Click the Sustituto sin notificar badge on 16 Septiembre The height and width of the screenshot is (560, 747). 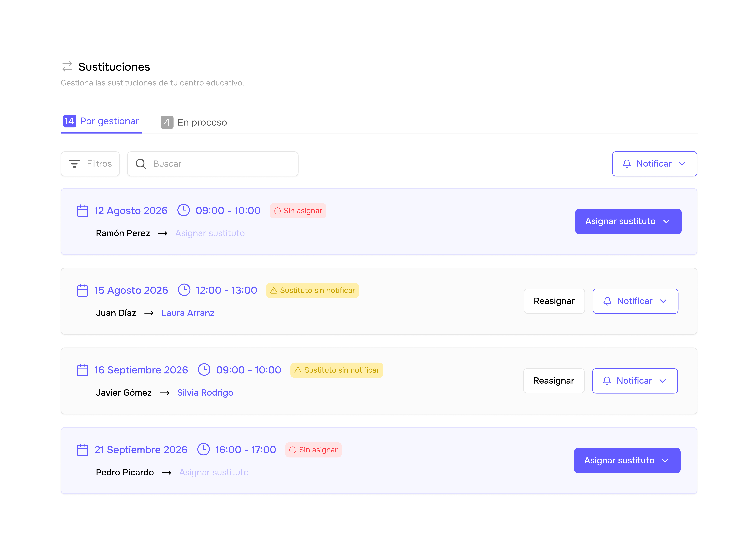337,370
